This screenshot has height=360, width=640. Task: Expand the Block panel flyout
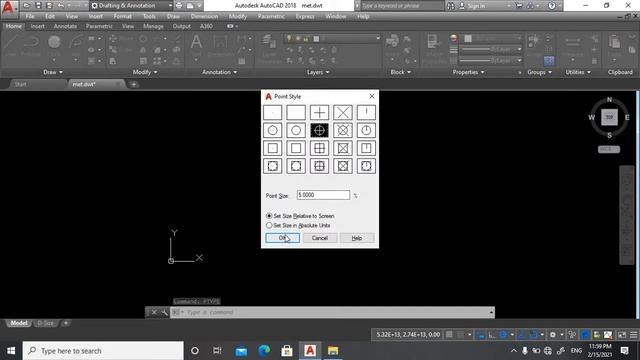pyautogui.click(x=400, y=72)
